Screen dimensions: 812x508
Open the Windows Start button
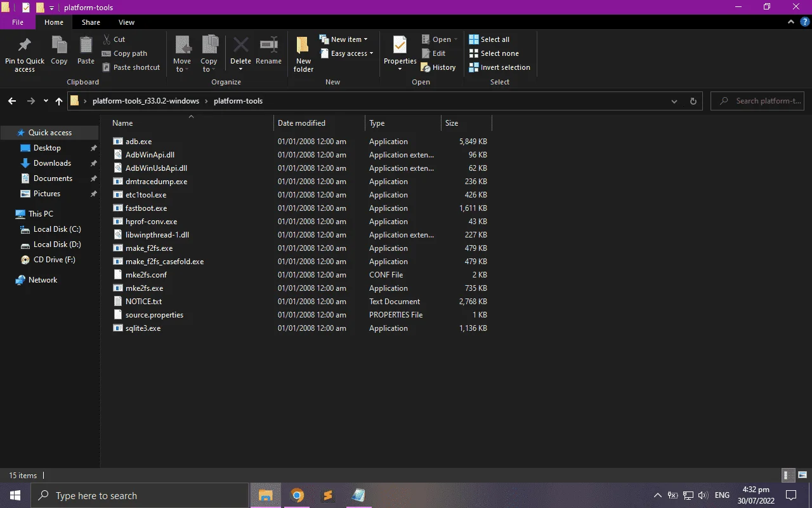click(x=15, y=495)
